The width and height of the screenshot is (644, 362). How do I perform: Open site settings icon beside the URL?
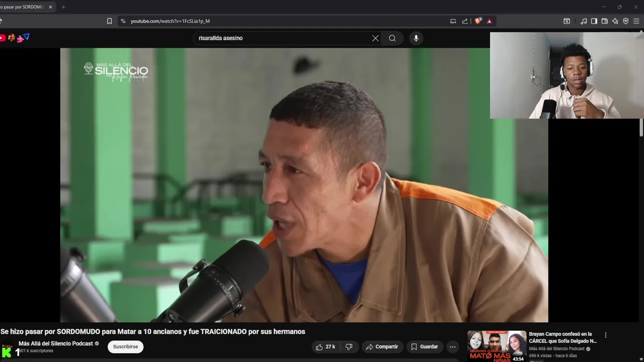pos(123,21)
